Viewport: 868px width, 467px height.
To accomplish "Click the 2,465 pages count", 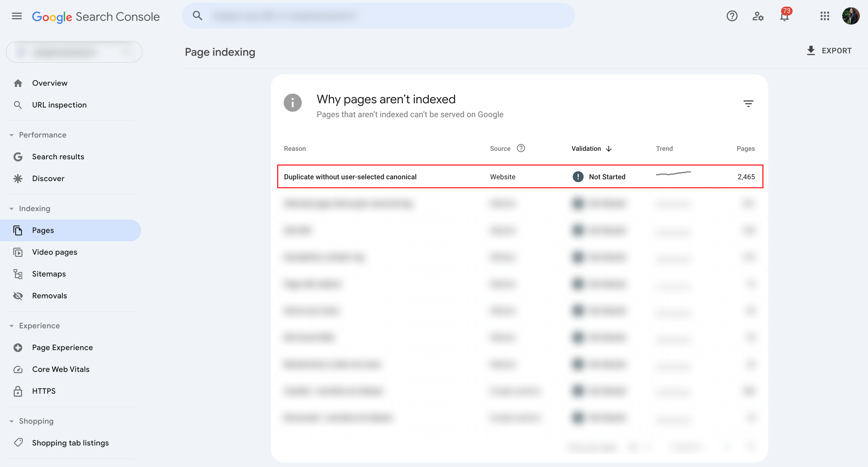I will (x=746, y=177).
